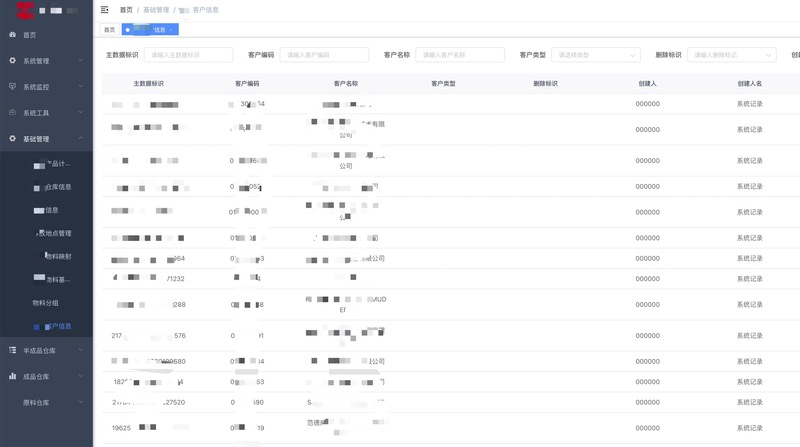Switch to the 首页 page tab
This screenshot has height=447, width=800.
[x=109, y=30]
